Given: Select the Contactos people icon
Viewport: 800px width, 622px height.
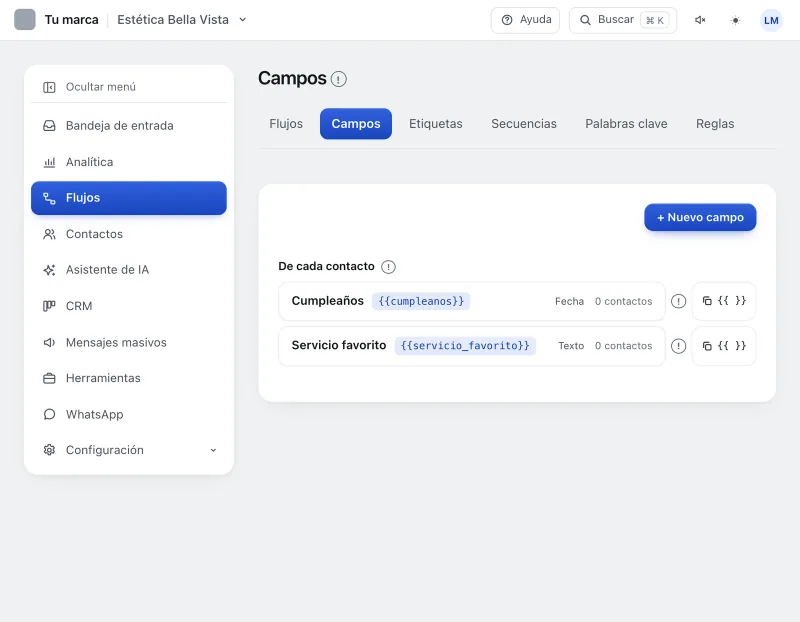Looking at the screenshot, I should click(49, 234).
